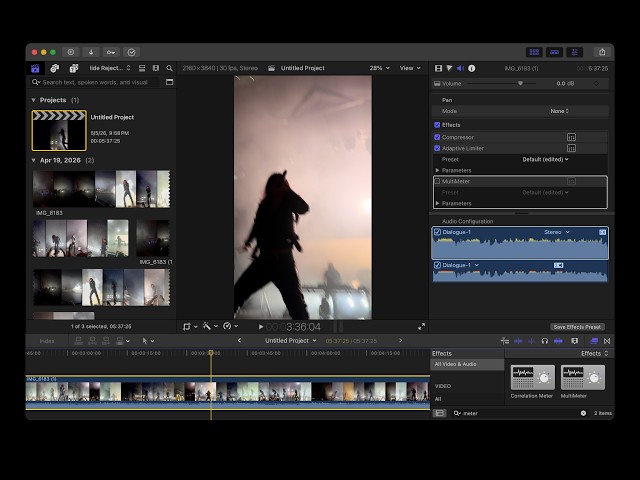
Task: Uncheck the Effects checkbox in inspector
Action: pos(437,125)
